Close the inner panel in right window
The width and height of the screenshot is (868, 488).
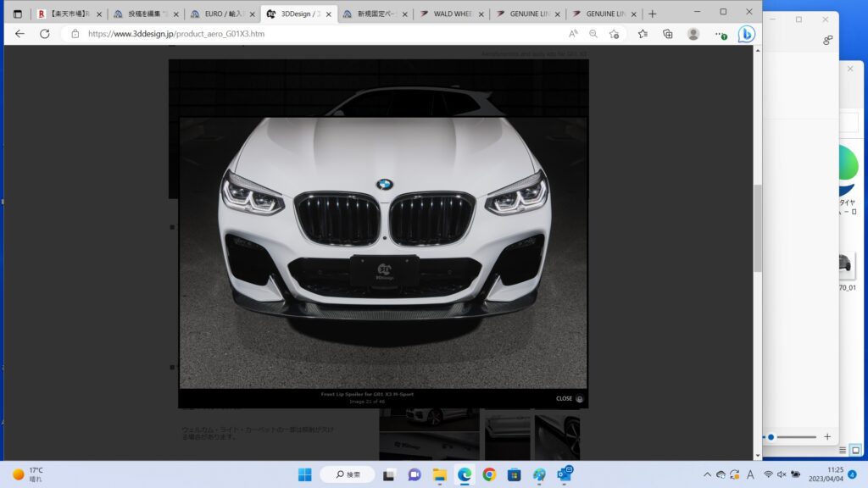(x=850, y=69)
